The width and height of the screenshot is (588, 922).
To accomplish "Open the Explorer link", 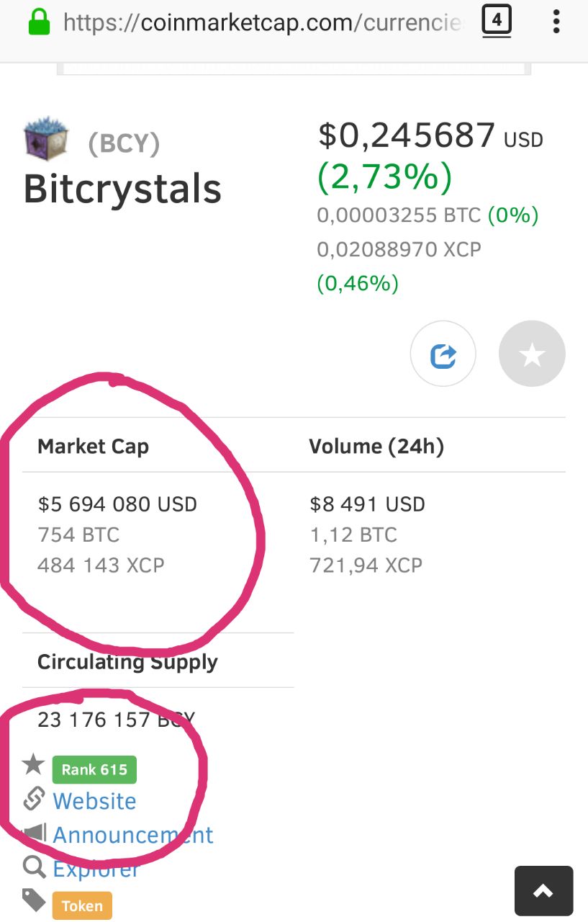I will pos(96,869).
